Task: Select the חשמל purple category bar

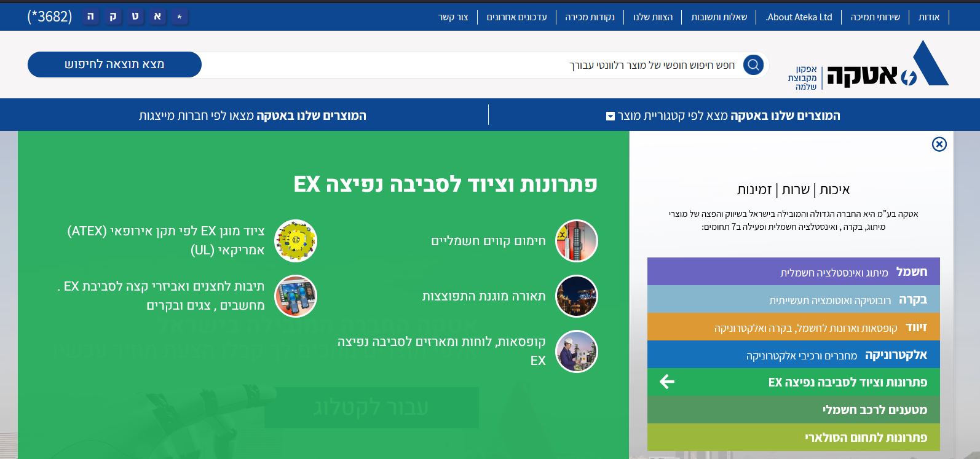Action: [793, 272]
